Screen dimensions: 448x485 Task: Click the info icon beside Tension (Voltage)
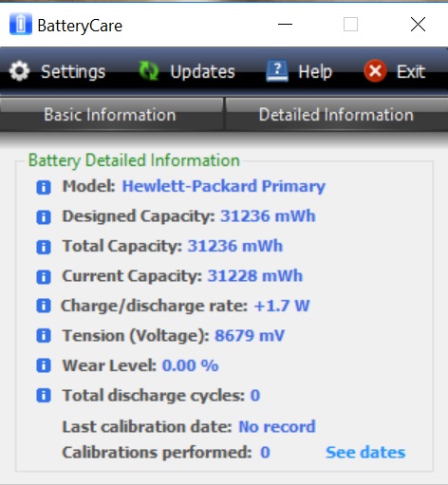coord(44,335)
